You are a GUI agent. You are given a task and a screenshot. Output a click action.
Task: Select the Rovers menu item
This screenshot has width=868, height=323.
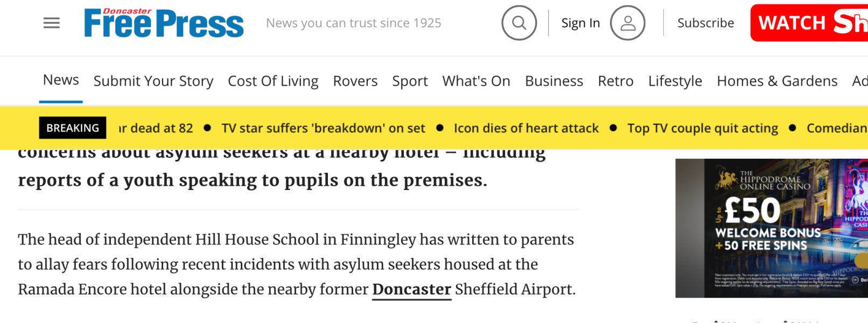(x=355, y=81)
